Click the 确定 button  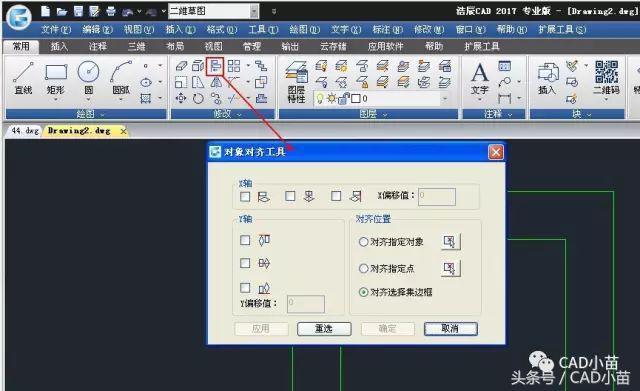pos(387,329)
